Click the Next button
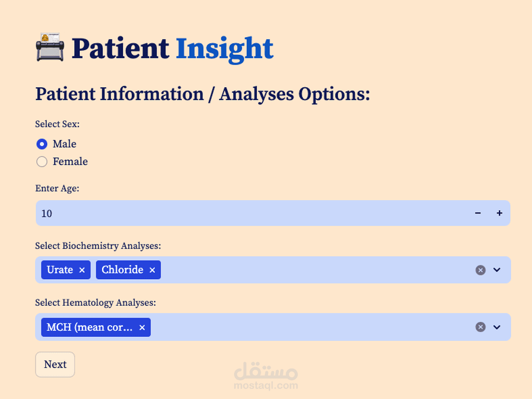Image resolution: width=532 pixels, height=399 pixels. point(55,364)
